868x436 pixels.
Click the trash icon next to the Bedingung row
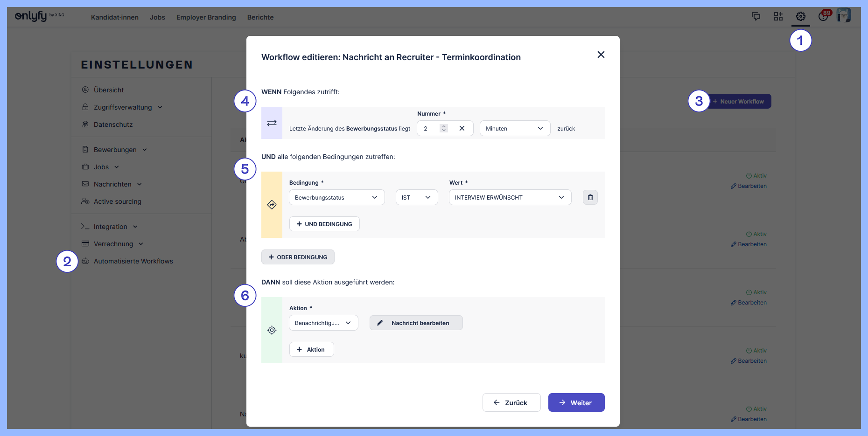coord(590,197)
